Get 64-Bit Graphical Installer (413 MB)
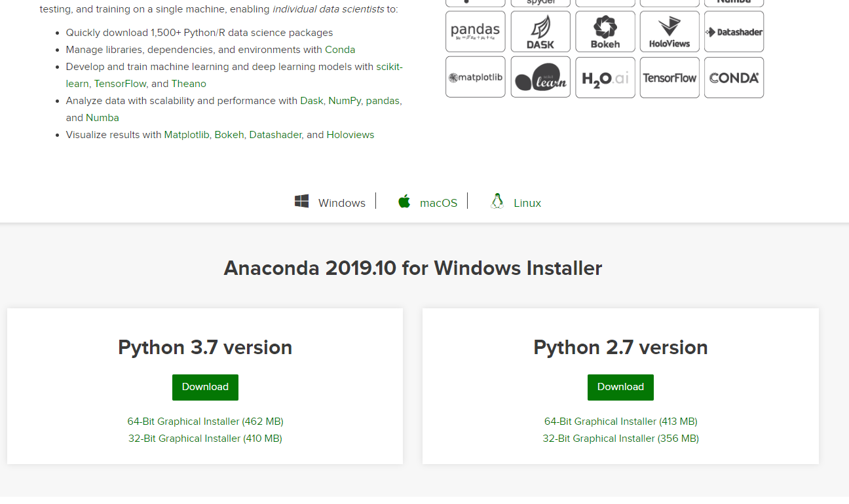This screenshot has height=504, width=849. (620, 422)
